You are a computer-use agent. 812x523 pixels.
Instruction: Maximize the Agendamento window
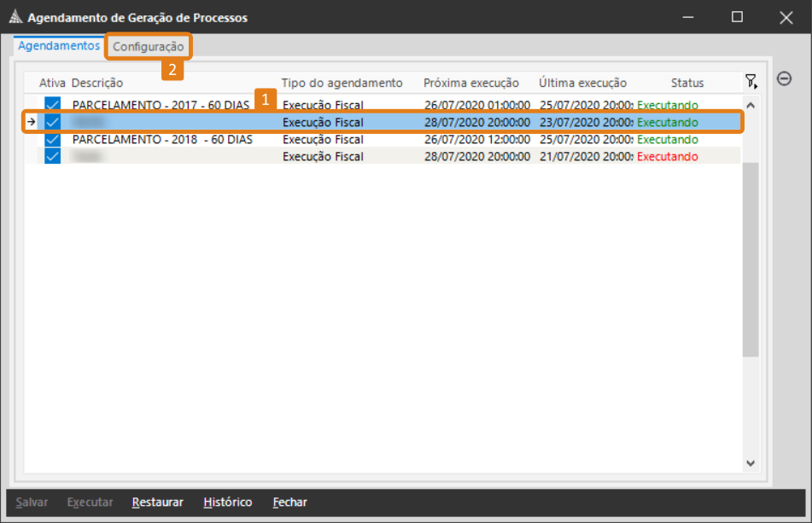[737, 17]
